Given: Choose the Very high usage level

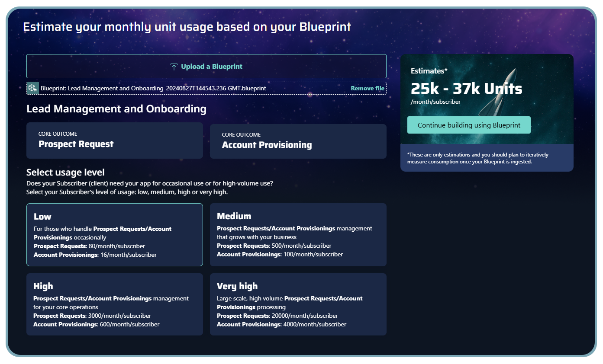Looking at the screenshot, I should (298, 304).
